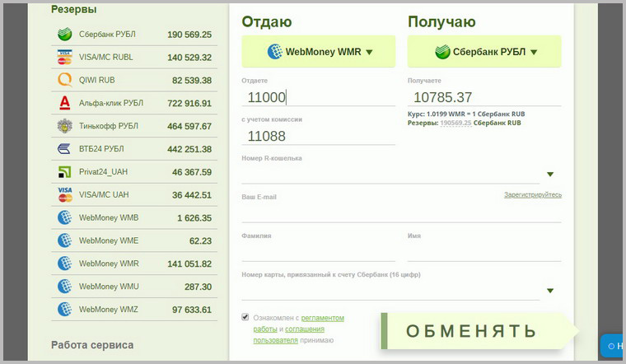Select the WebMoney WMZ reserve label
The height and width of the screenshot is (364, 626).
coord(108,310)
